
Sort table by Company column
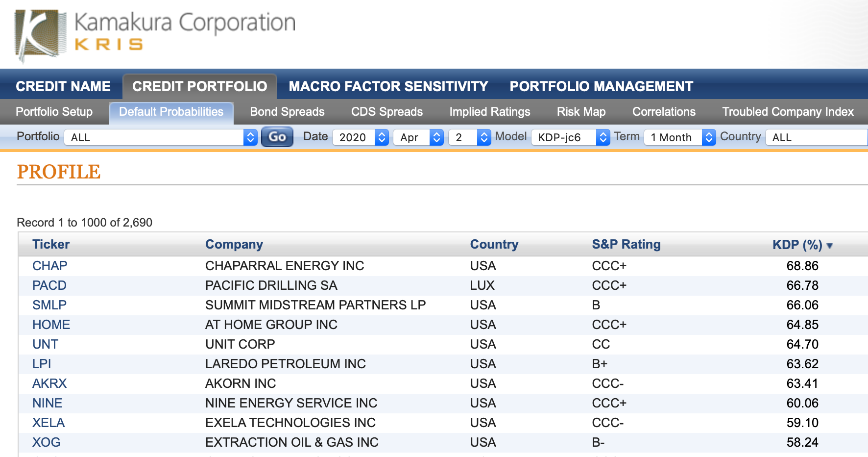tap(234, 244)
